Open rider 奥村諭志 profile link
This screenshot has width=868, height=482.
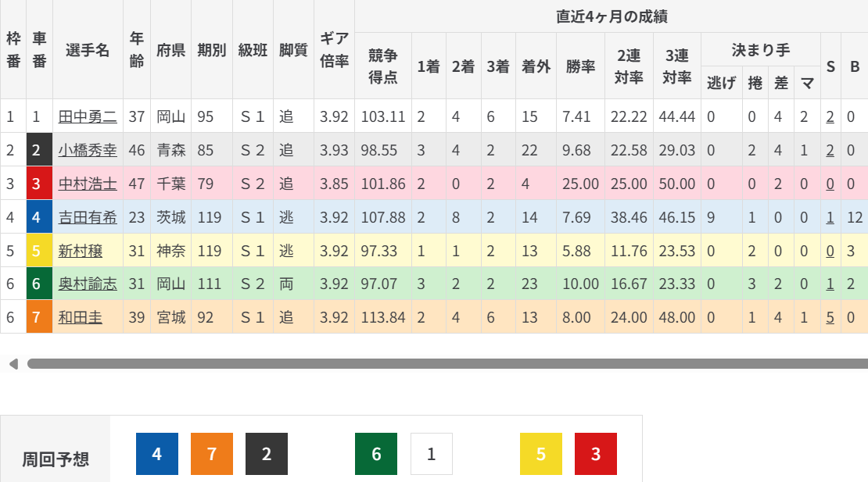(x=88, y=285)
